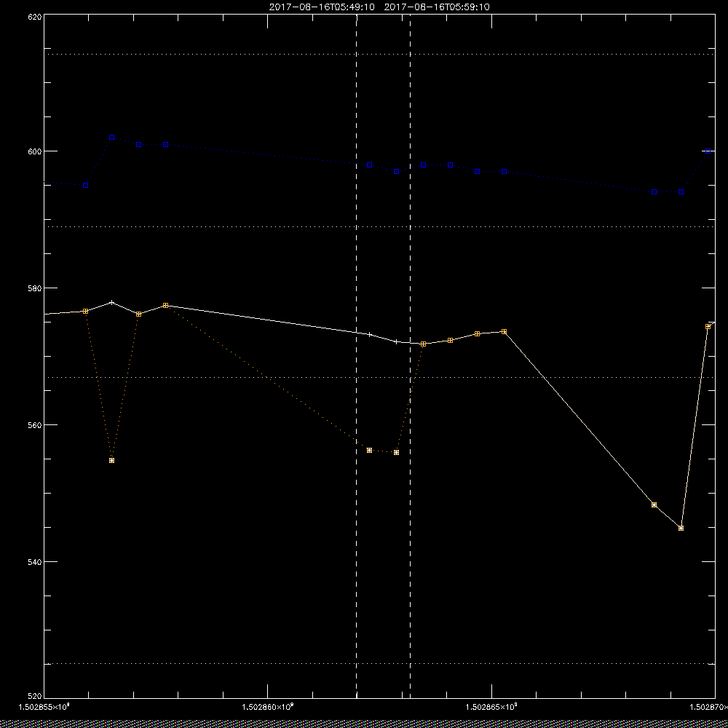Screen dimensions: 728x728
Task: Click the left vertical dashed line
Action: point(357,356)
